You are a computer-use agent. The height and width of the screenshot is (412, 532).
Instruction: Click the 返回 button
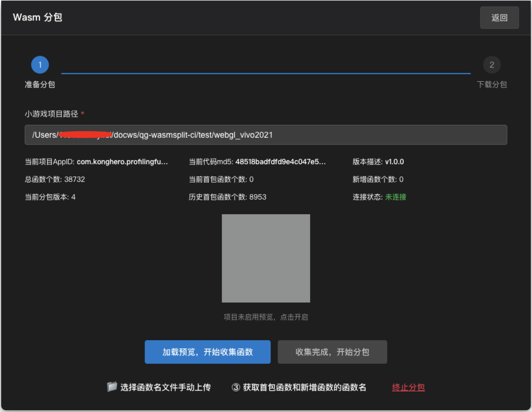point(499,18)
